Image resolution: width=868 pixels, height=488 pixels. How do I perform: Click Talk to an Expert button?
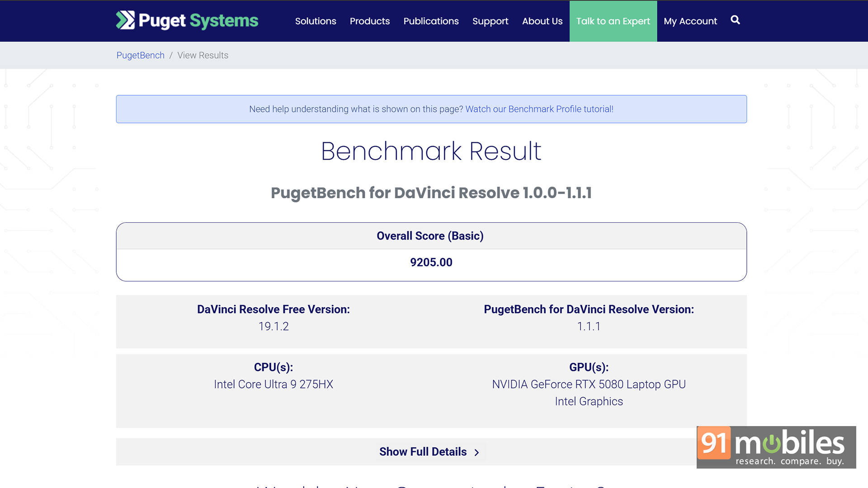tap(613, 21)
